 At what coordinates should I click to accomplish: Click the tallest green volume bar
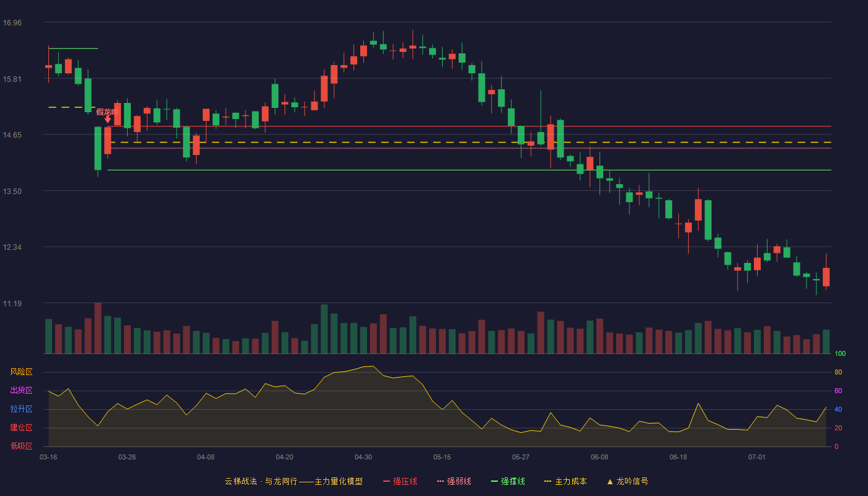click(324, 329)
